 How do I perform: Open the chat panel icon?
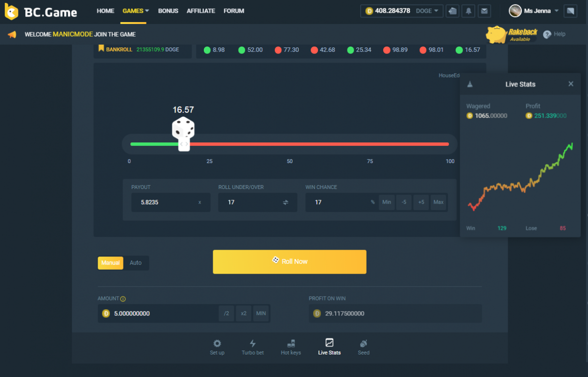(x=570, y=11)
